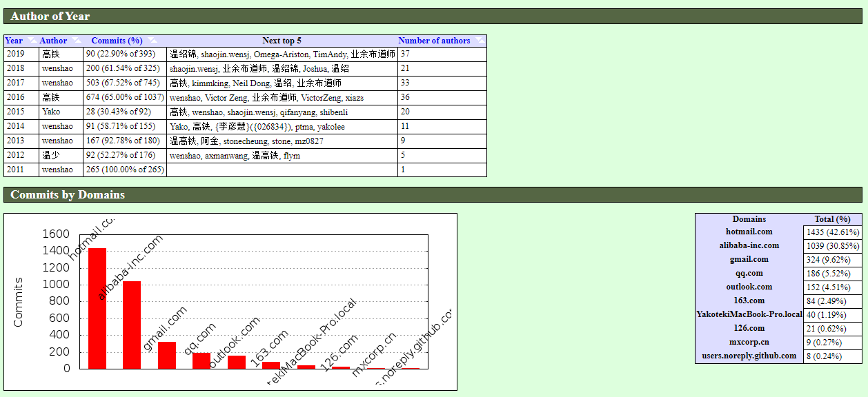
Task: Click the Number of authors header text
Action: pyautogui.click(x=434, y=41)
